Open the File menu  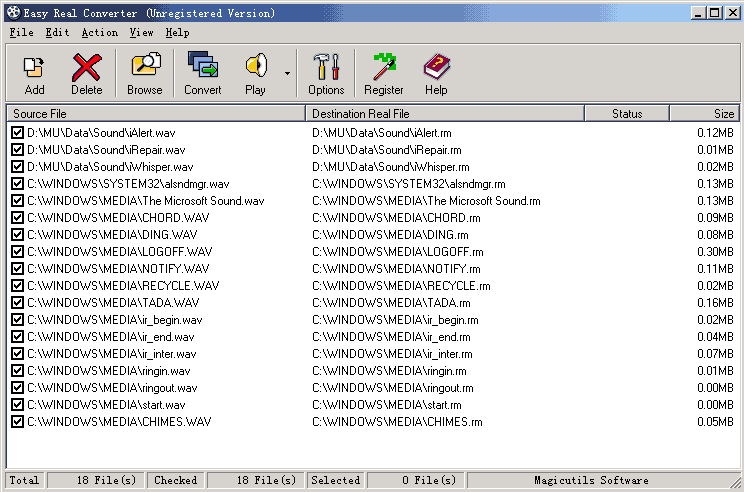click(x=21, y=33)
